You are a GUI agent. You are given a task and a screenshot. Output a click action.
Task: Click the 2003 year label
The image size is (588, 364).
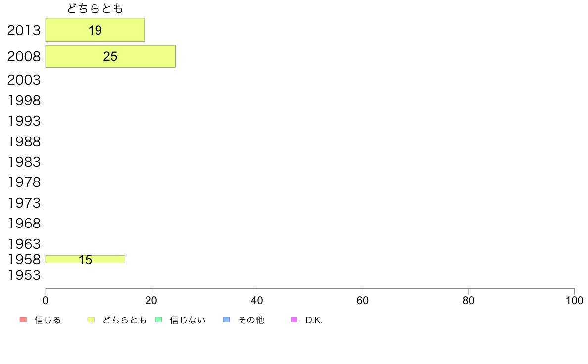(24, 80)
